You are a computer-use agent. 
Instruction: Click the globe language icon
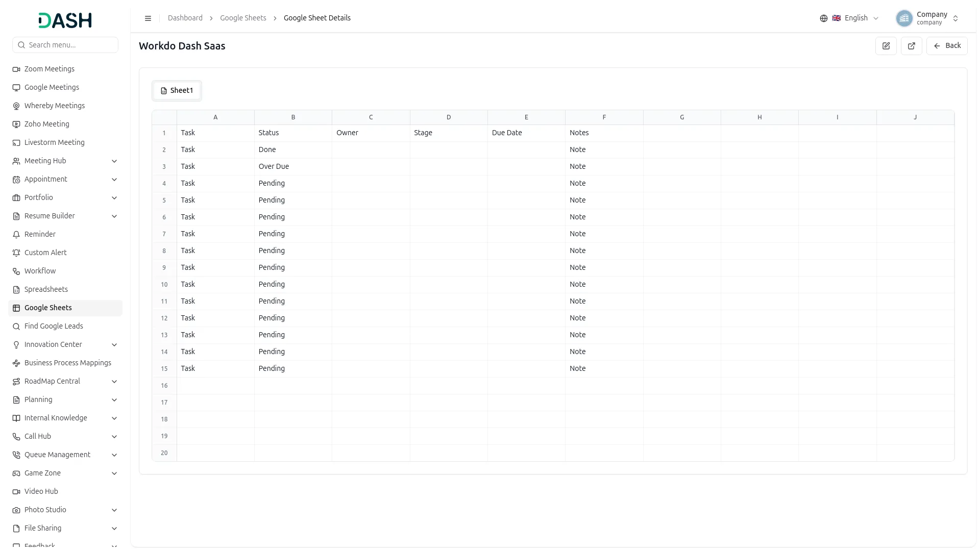click(x=823, y=18)
